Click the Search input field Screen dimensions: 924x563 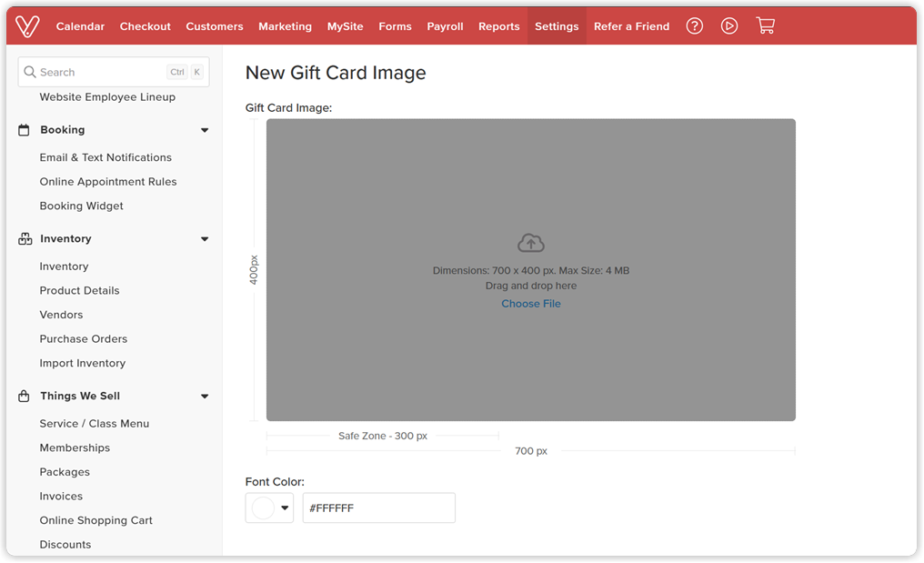coord(114,72)
